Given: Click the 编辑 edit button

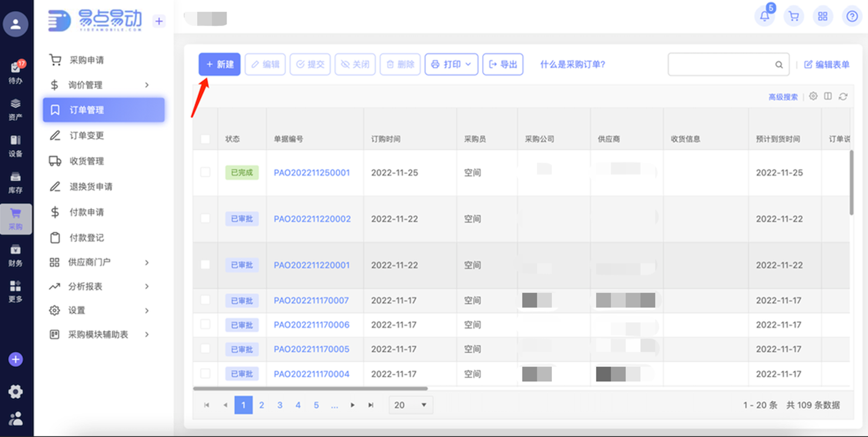Looking at the screenshot, I should point(265,64).
